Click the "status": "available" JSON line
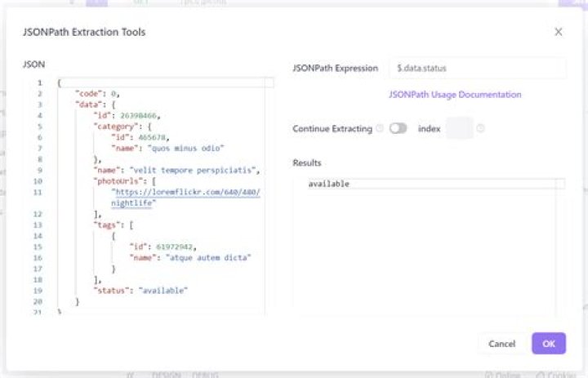Image resolution: width=588 pixels, height=378 pixels. click(140, 291)
